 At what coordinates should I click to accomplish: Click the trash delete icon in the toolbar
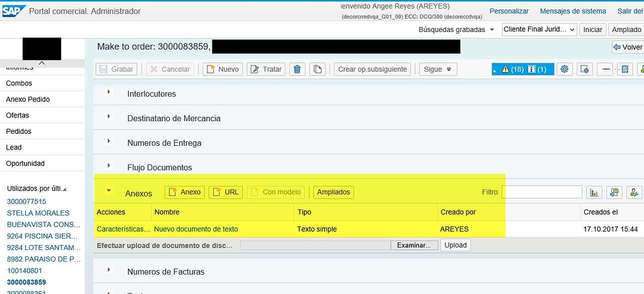coord(297,69)
